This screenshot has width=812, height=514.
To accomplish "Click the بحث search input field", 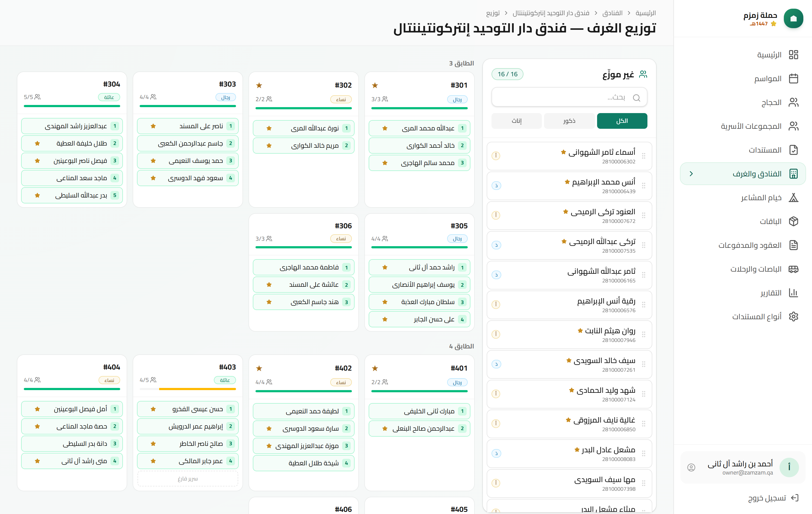I will (x=569, y=97).
